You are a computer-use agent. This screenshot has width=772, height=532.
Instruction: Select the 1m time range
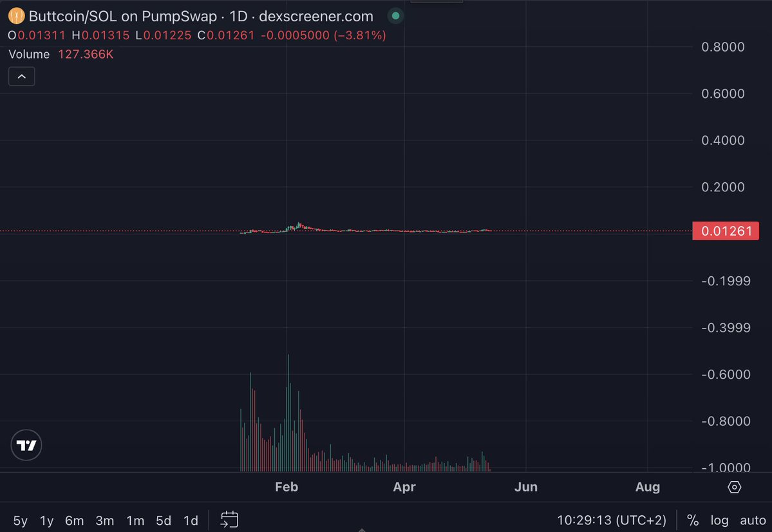pos(135,520)
